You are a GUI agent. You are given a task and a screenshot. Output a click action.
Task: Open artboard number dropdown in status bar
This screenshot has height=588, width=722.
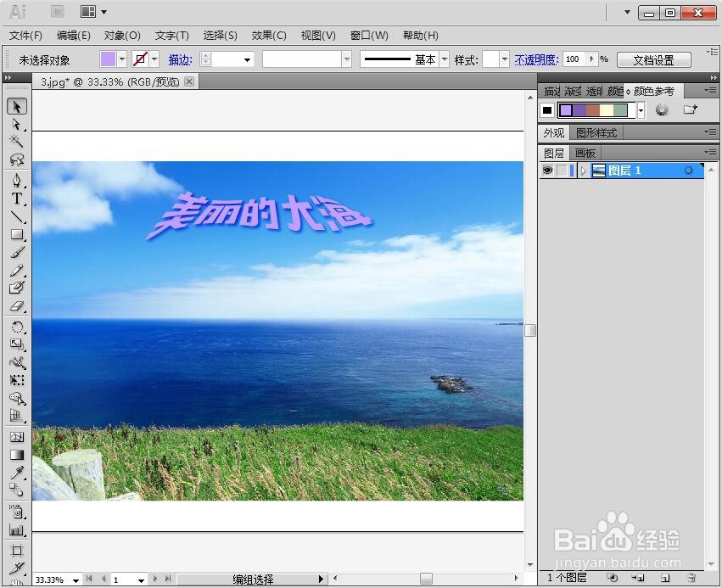pyautogui.click(x=141, y=580)
